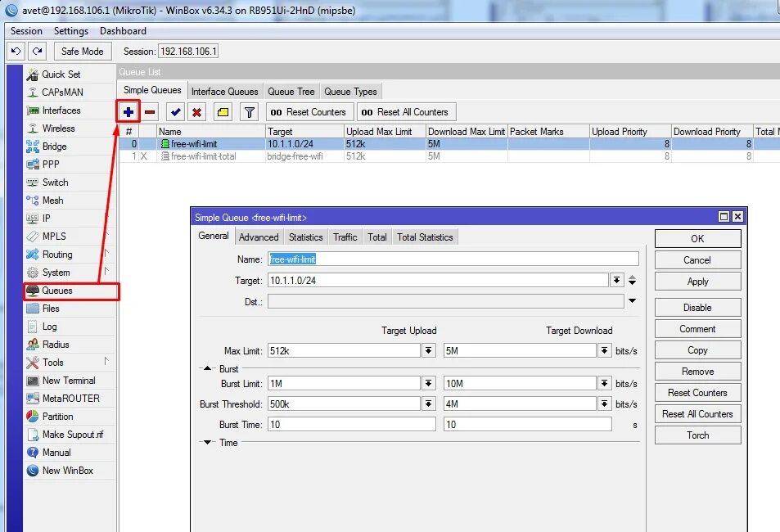Open Download Burst Threshold dropdown

[x=604, y=404]
